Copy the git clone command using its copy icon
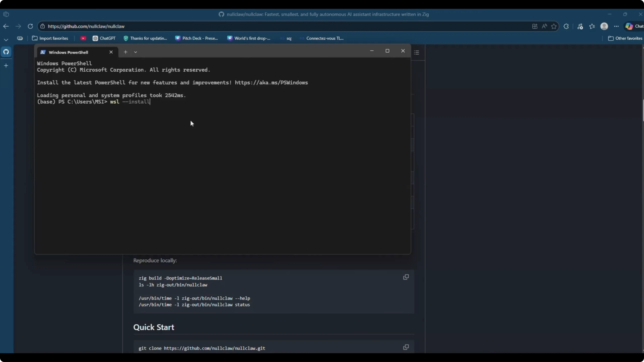This screenshot has height=362, width=644. (405, 347)
